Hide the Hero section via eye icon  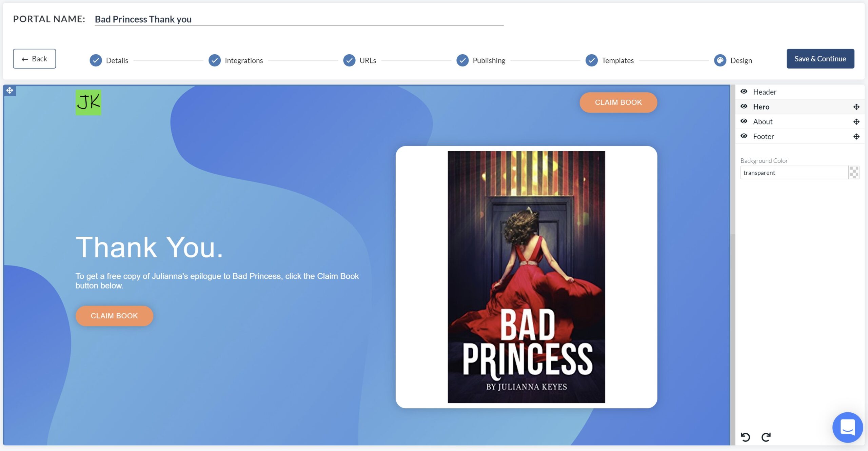tap(744, 106)
